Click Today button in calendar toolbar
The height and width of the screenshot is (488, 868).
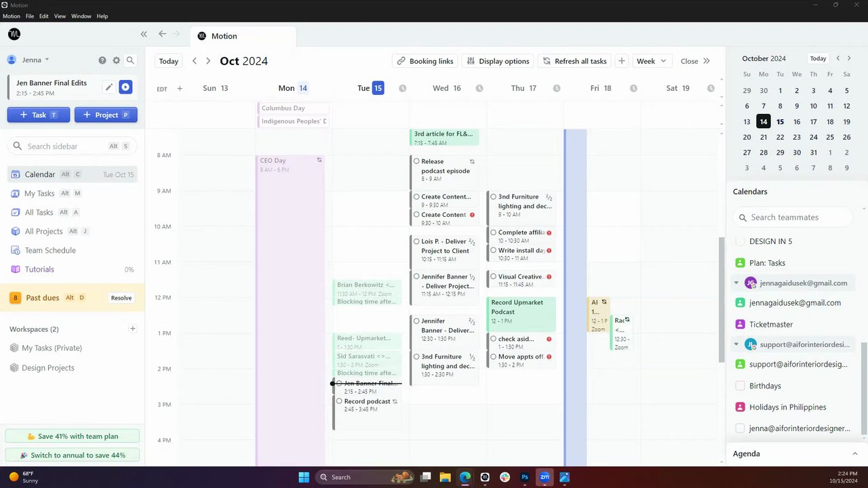[169, 61]
